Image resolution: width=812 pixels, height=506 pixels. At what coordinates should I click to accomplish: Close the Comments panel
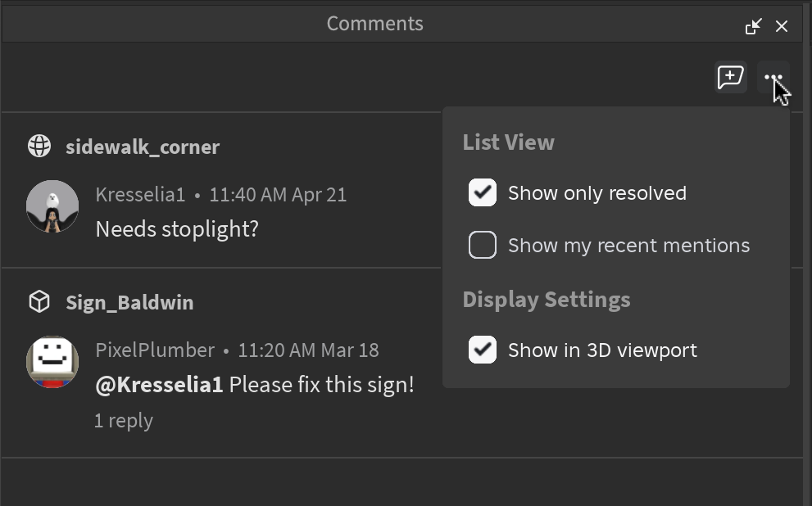click(782, 26)
